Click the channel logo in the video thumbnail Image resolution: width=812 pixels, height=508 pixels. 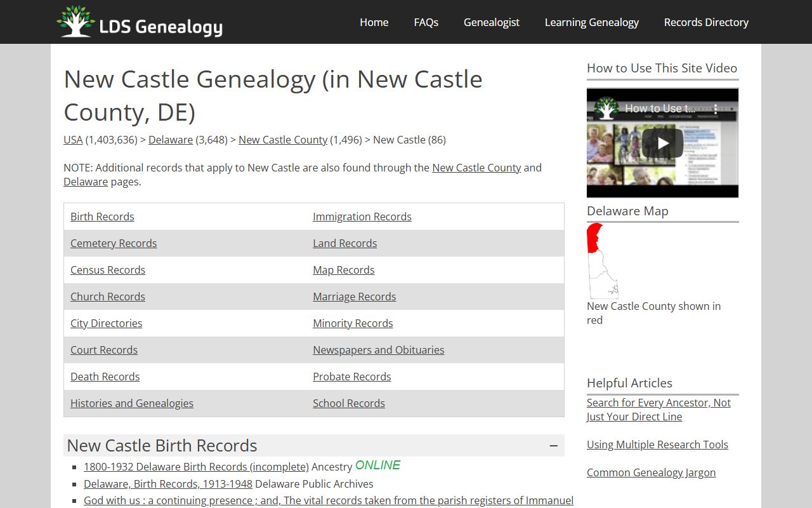pos(606,109)
